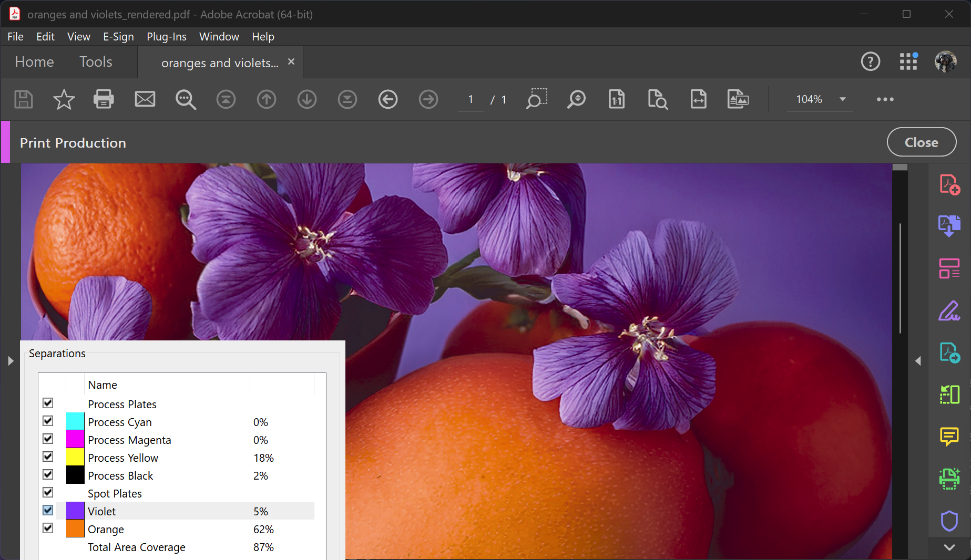Click the Orange color swatch
The width and height of the screenshot is (971, 560).
[x=75, y=529]
